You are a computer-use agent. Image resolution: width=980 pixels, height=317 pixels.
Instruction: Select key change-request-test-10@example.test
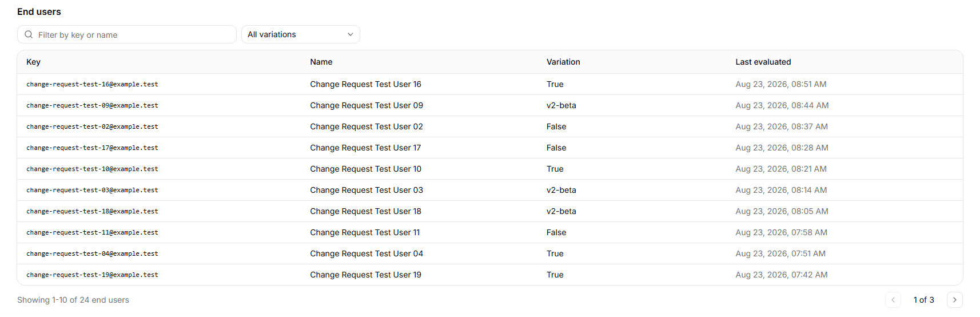pyautogui.click(x=92, y=169)
